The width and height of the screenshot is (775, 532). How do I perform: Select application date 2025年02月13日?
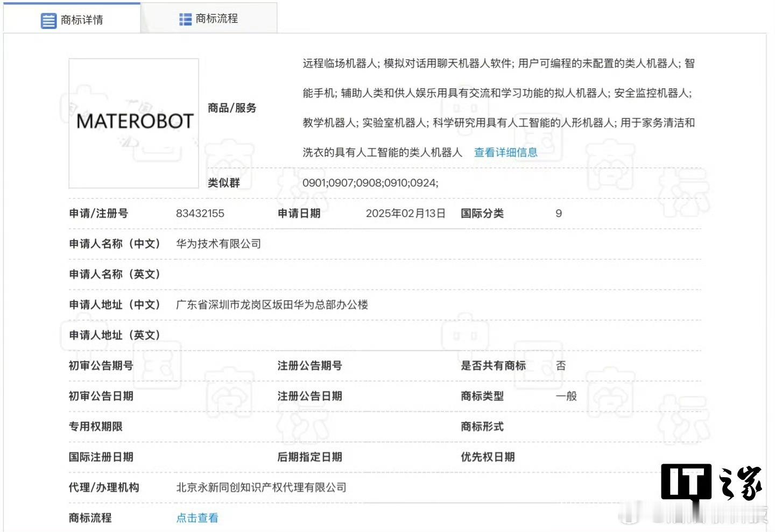pos(406,213)
